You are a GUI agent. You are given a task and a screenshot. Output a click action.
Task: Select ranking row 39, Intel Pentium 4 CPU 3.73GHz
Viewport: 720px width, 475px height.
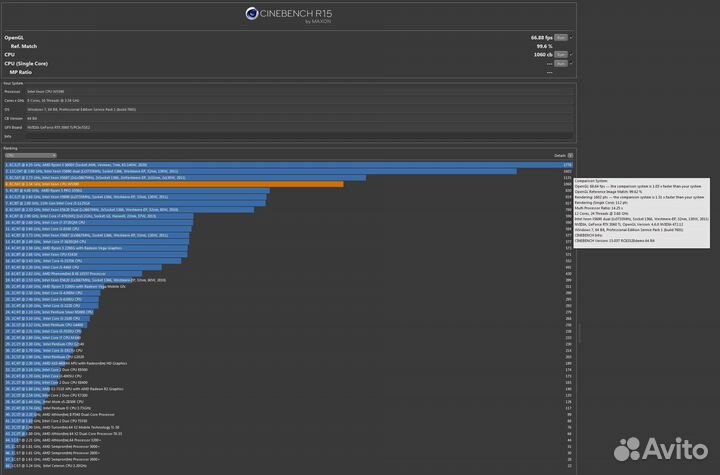pos(288,408)
